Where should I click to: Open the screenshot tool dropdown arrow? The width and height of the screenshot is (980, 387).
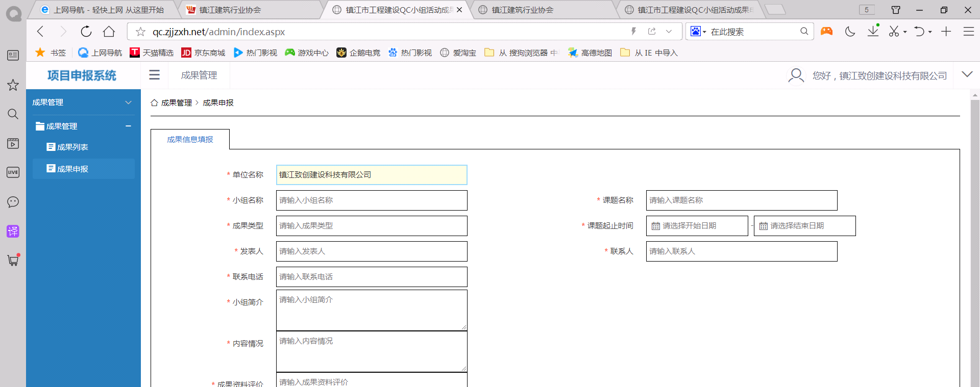[x=905, y=32]
